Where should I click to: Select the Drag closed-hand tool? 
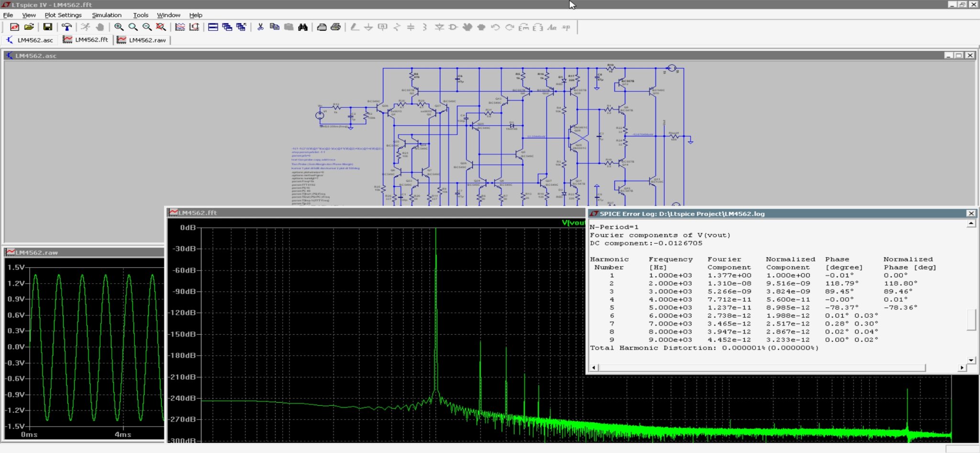481,27
